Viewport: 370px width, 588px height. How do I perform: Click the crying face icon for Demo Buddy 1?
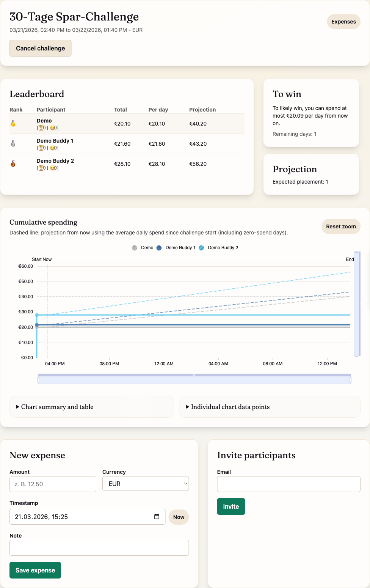click(52, 148)
